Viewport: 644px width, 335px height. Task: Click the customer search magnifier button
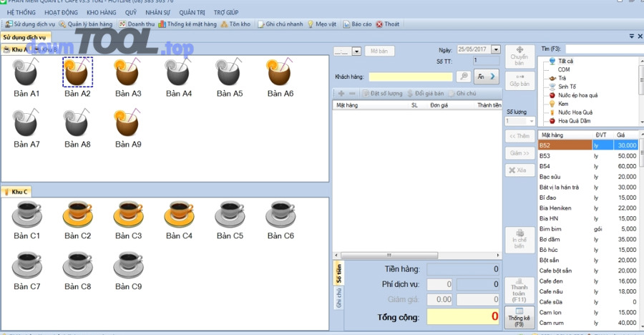tap(464, 77)
